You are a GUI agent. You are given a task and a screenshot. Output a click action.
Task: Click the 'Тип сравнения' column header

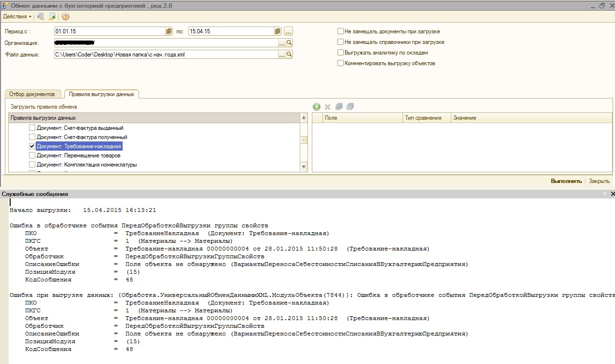point(423,118)
